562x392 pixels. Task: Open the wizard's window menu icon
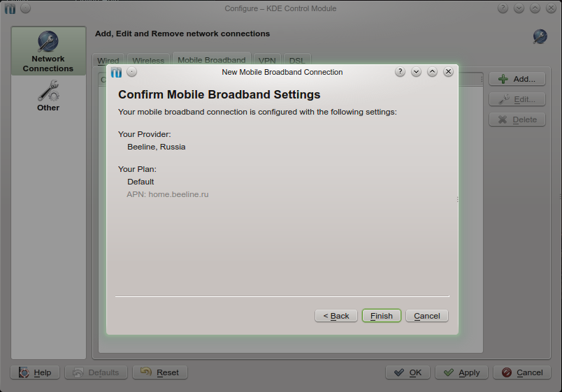116,73
